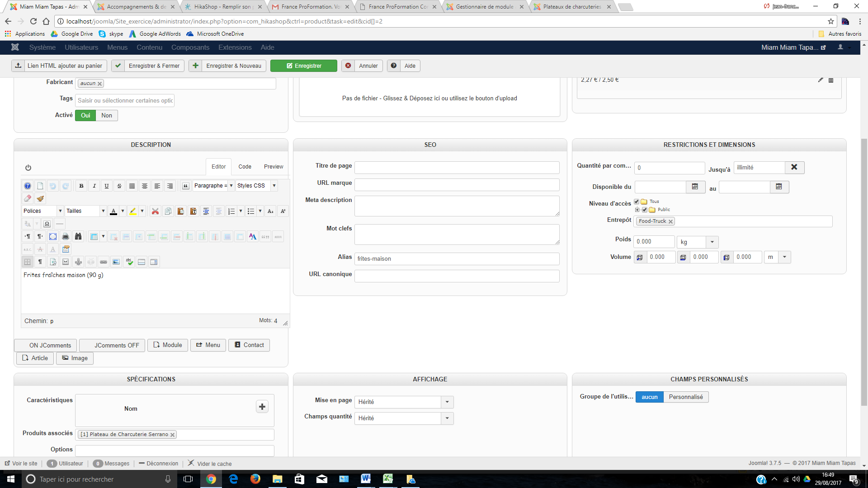This screenshot has height=488, width=868.
Task: Insert blockquote with quote icon
Action: click(x=185, y=186)
